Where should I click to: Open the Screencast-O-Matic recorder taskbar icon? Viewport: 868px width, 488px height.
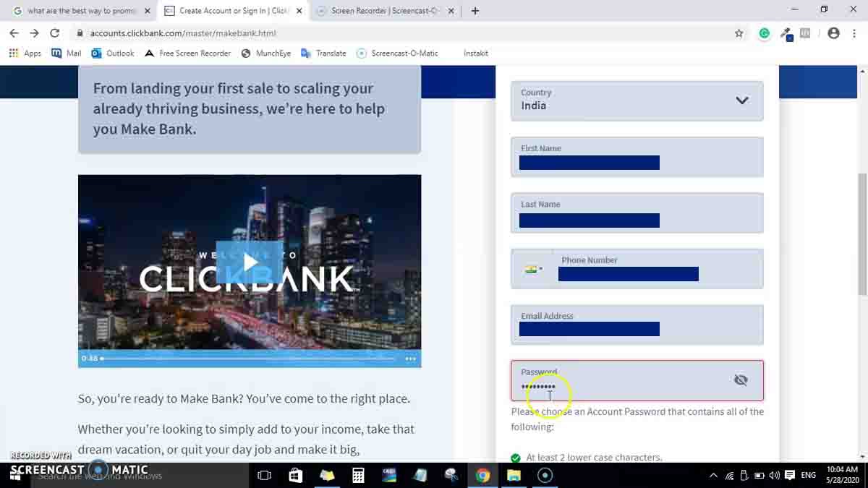click(545, 475)
